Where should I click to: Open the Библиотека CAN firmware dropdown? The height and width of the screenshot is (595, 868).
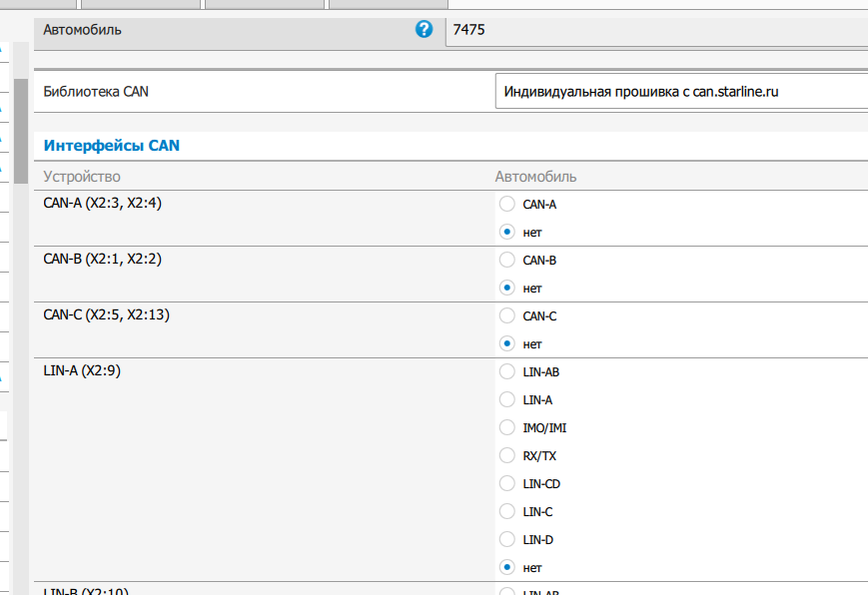coord(681,91)
